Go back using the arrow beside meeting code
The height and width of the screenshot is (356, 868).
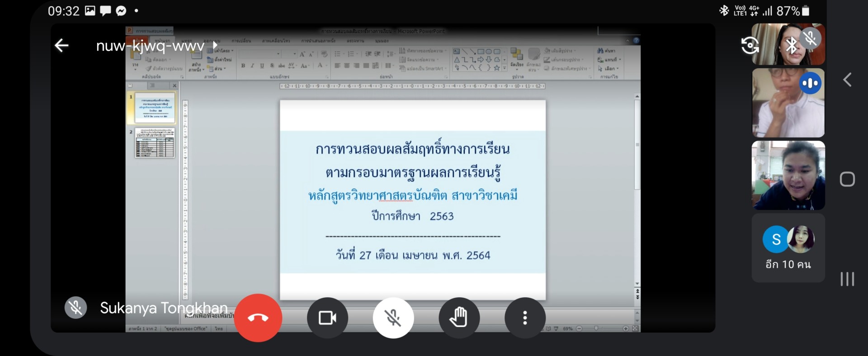[x=61, y=45]
